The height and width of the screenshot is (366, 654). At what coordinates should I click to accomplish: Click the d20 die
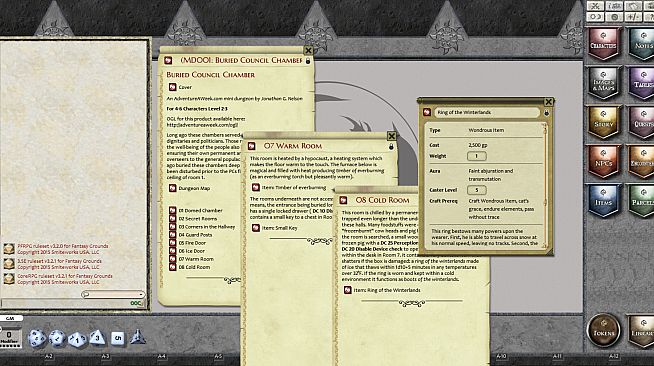pos(37,338)
